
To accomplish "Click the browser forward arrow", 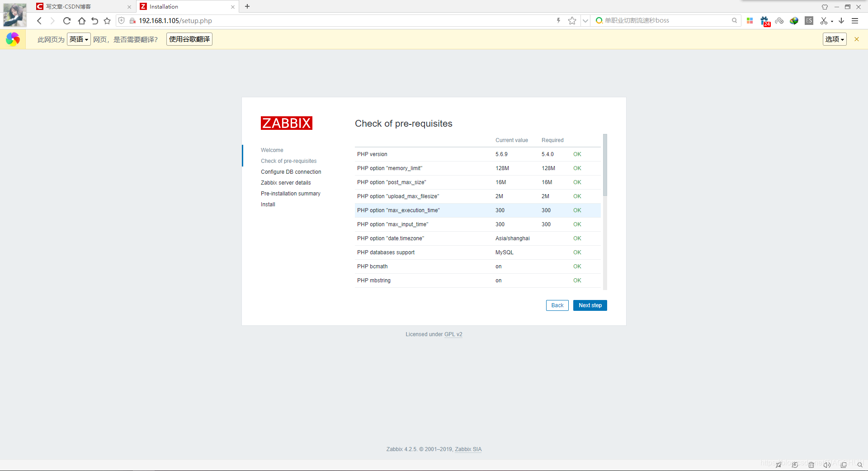I will [52, 21].
